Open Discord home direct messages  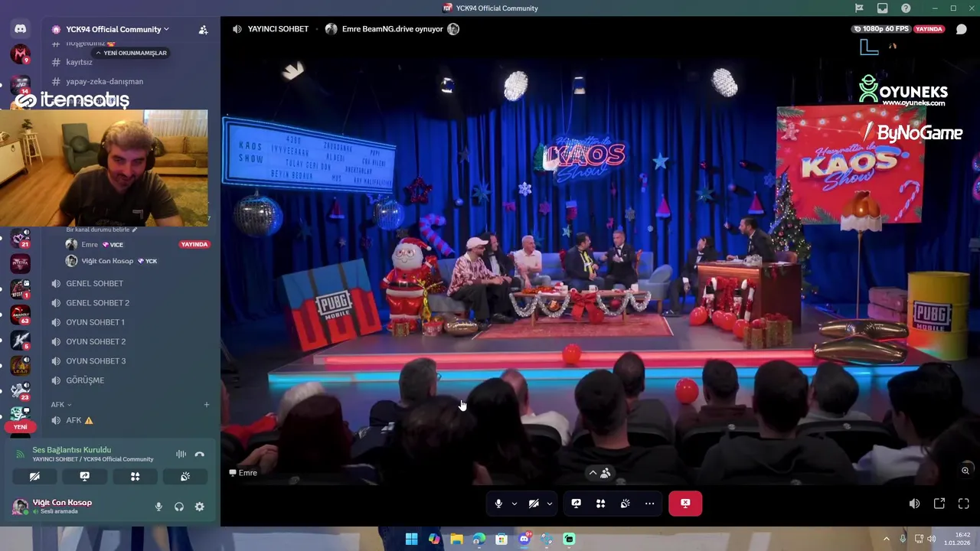point(20,29)
